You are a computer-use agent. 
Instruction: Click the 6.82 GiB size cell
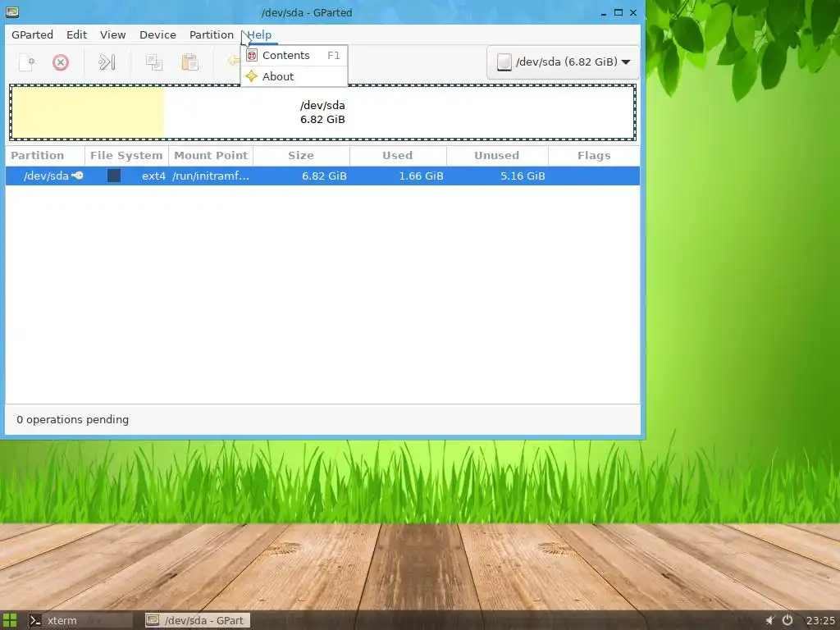(x=324, y=176)
